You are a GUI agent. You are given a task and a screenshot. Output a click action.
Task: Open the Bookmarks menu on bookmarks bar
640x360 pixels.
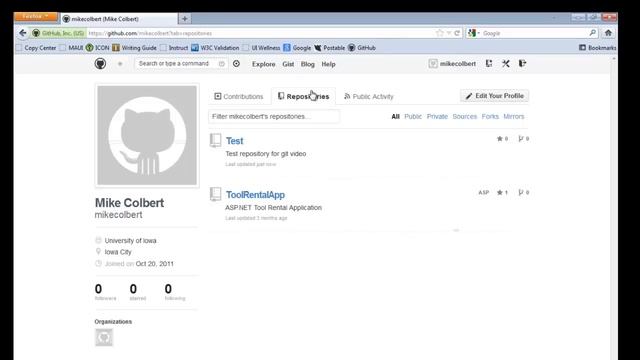(598, 48)
